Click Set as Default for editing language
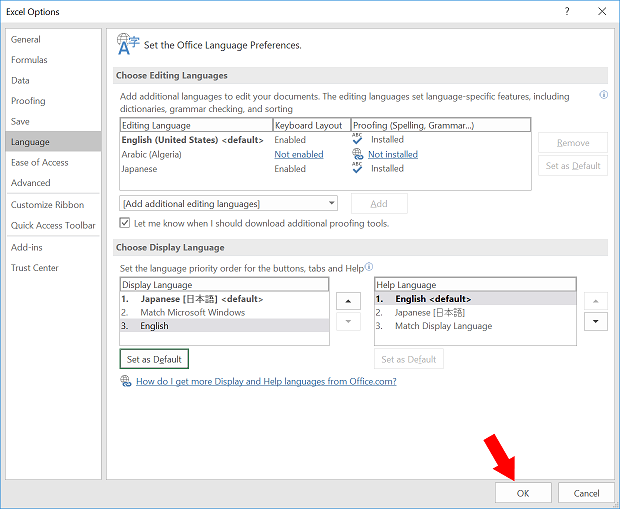The height and width of the screenshot is (509, 620). click(573, 166)
